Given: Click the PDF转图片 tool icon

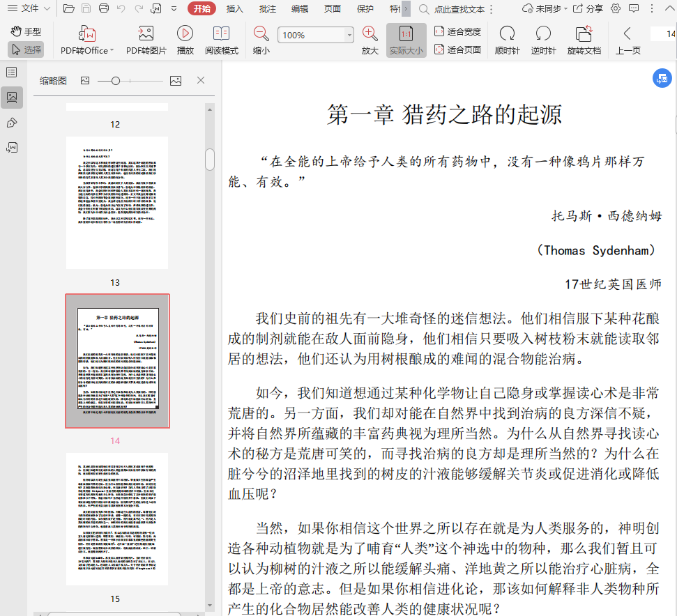Looking at the screenshot, I should pos(146,33).
